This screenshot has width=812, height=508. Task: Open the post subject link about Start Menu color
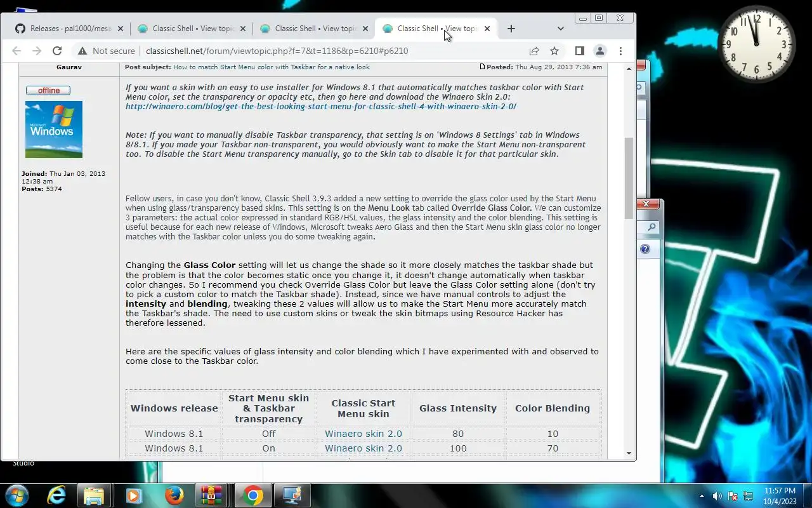point(272,67)
